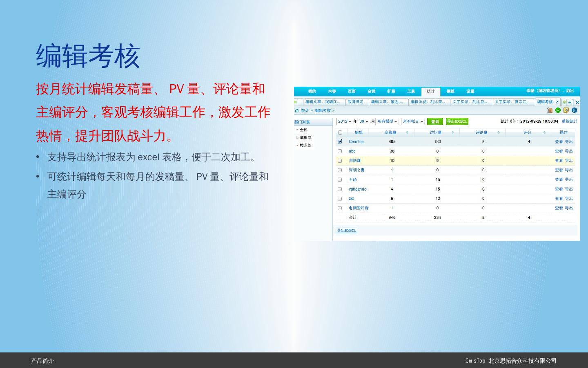The height and width of the screenshot is (368, 588).
Task: Click the 编辑 column header
Action: (x=359, y=132)
